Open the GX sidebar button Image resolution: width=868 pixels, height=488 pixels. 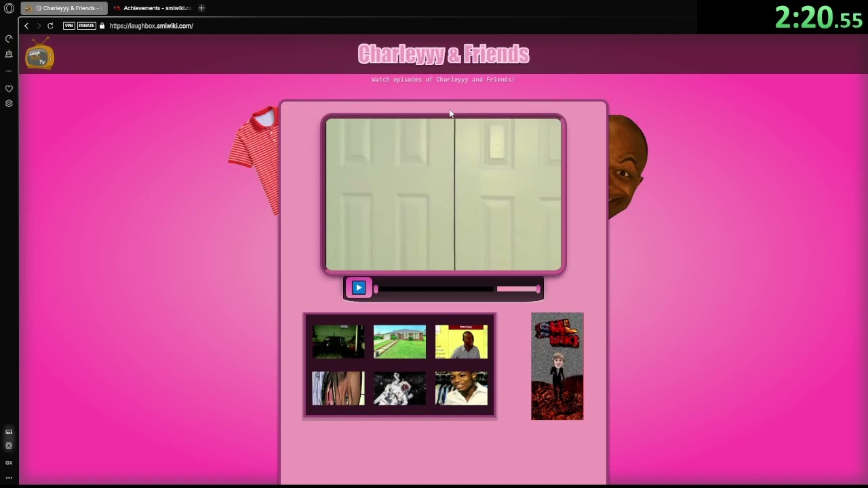(x=9, y=463)
